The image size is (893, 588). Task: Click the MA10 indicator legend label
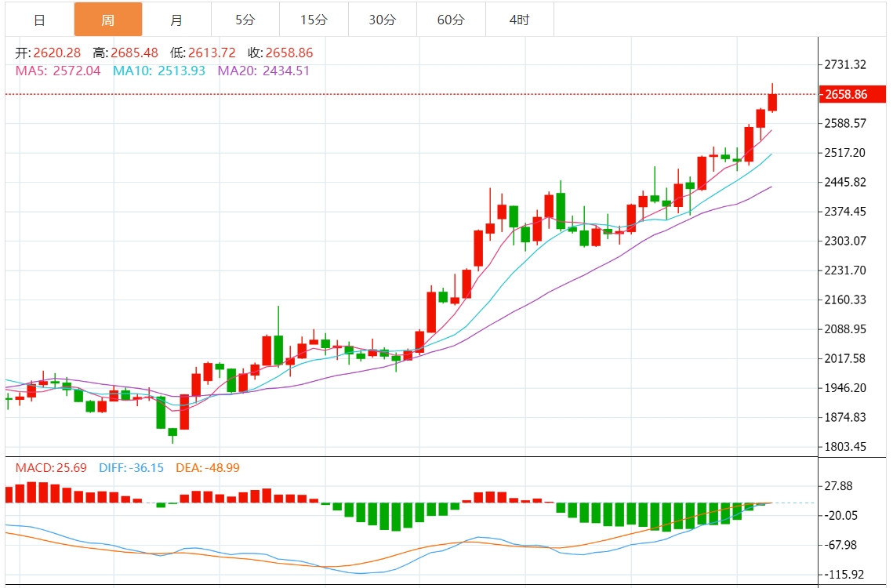coord(159,71)
